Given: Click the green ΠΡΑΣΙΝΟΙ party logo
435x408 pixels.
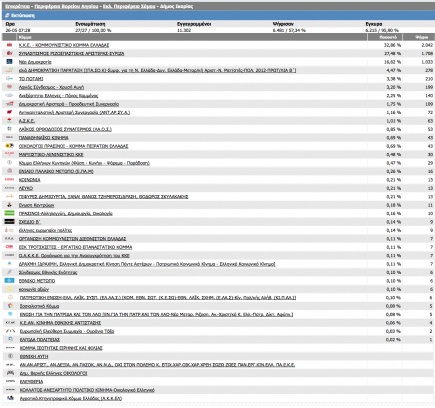Looking at the screenshot, I should 9,213.
